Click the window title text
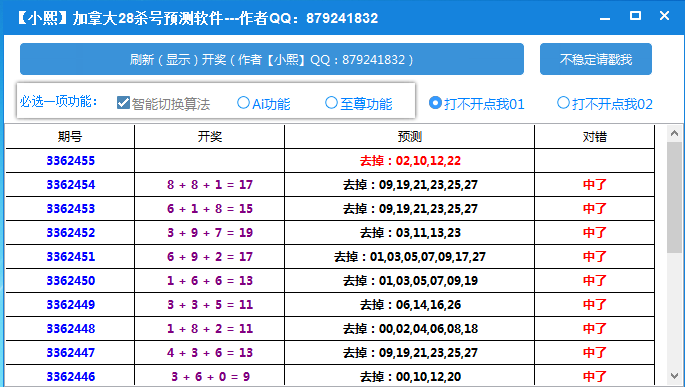 click(x=197, y=18)
